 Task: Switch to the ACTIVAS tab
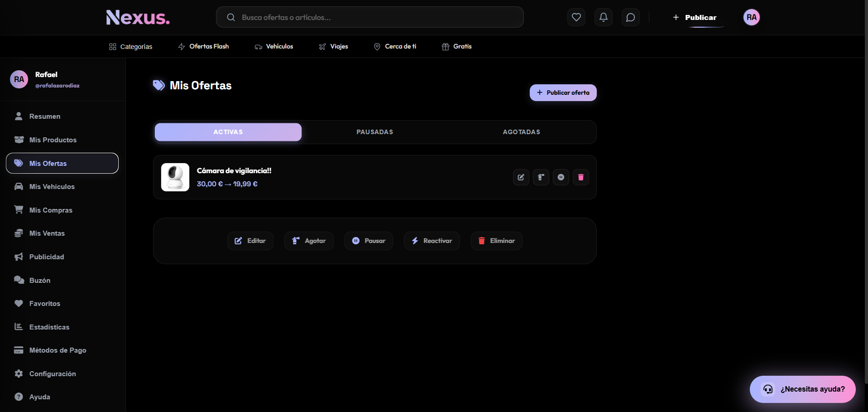228,132
